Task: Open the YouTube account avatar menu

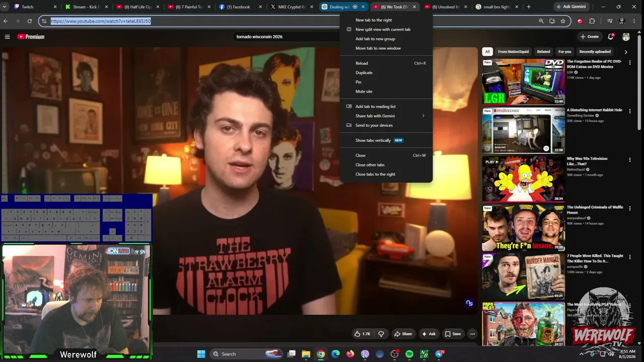Action: pyautogui.click(x=626, y=37)
